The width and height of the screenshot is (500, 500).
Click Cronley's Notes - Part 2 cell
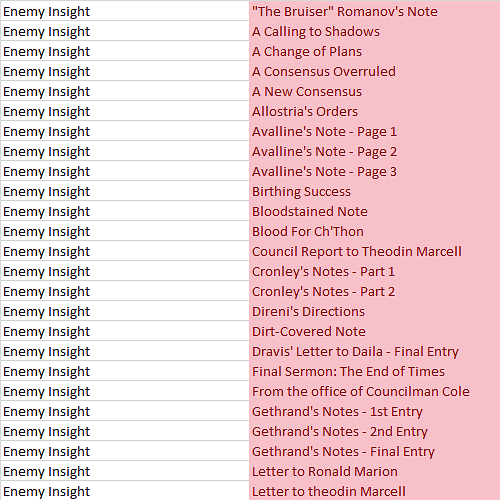(374, 291)
